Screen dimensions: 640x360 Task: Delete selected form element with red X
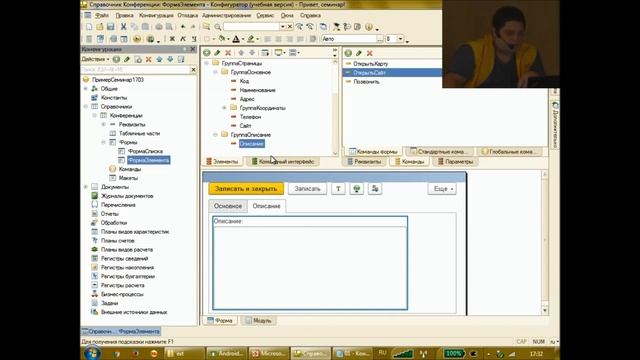point(228,53)
